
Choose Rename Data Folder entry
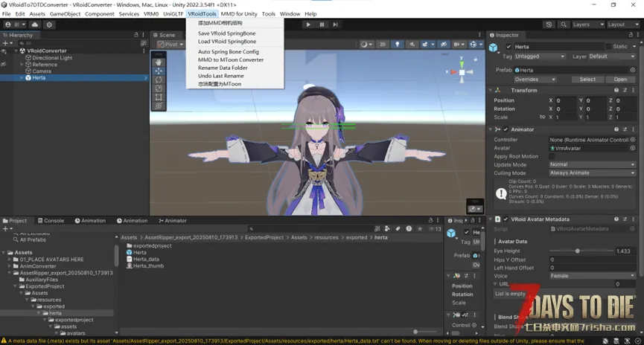(x=223, y=68)
